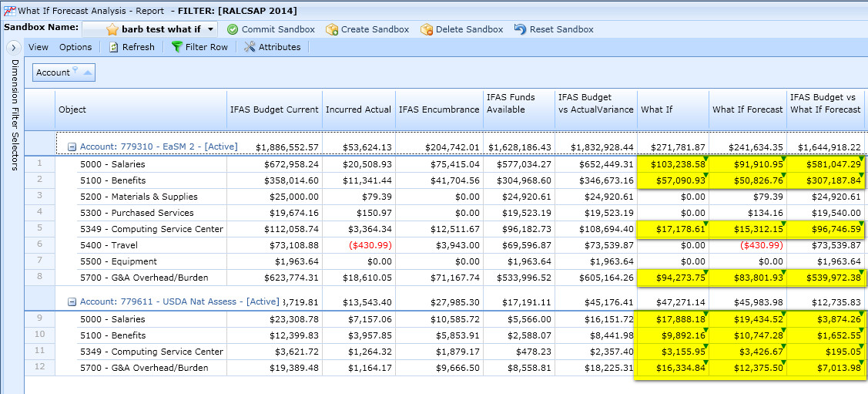Click Reset Sandbox button text
The width and height of the screenshot is (868, 394).
(x=561, y=29)
